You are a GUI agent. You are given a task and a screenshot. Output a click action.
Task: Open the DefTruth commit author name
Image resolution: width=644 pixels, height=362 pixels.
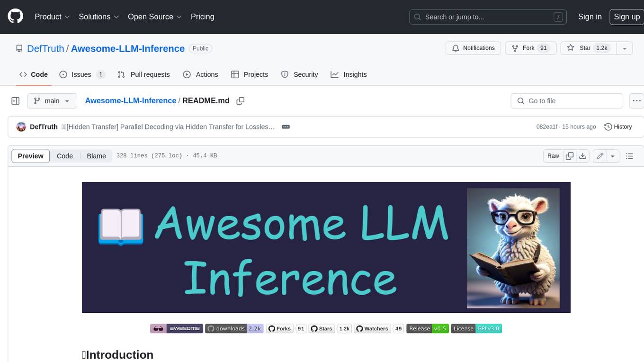(x=44, y=127)
